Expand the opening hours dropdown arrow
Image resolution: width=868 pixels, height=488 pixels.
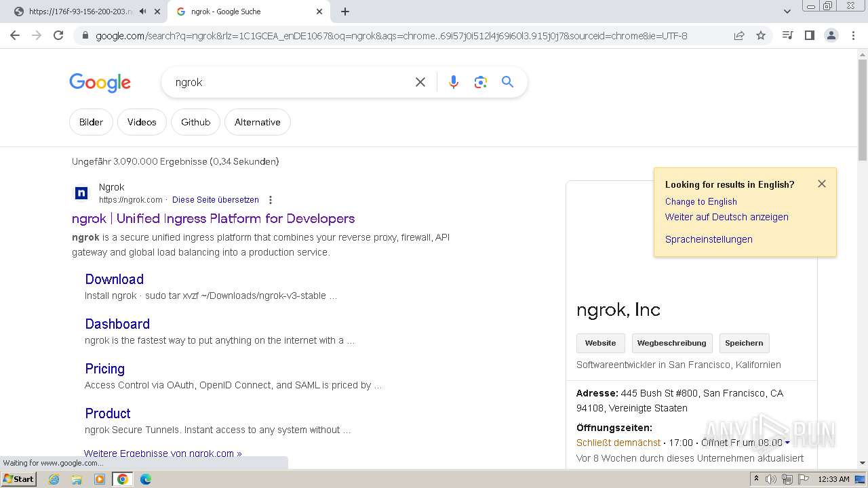[787, 443]
